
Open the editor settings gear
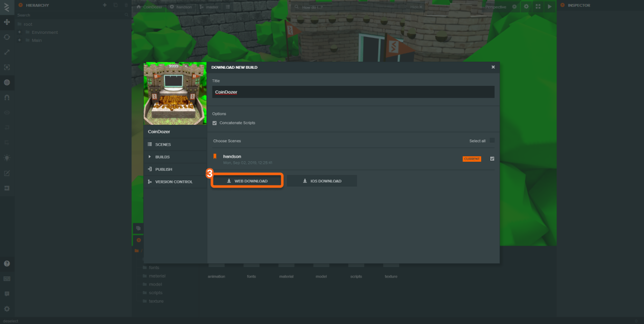[526, 7]
